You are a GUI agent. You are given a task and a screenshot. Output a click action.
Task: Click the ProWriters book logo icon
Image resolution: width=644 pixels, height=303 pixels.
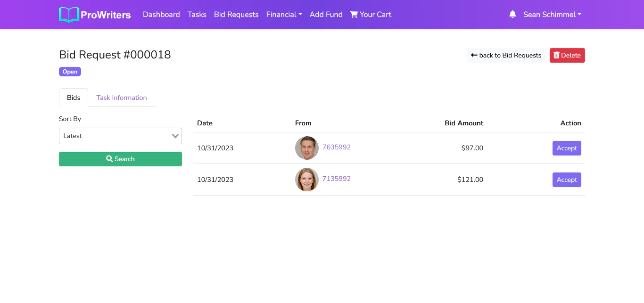click(x=69, y=15)
